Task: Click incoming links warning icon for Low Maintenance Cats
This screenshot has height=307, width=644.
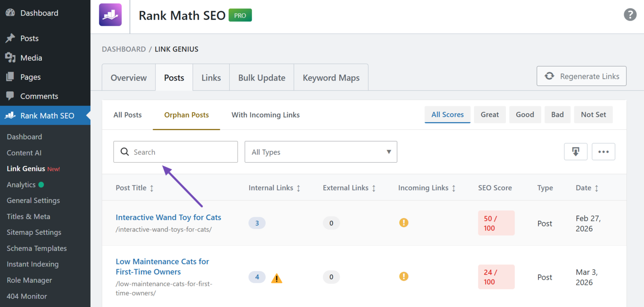Action: [x=403, y=277]
